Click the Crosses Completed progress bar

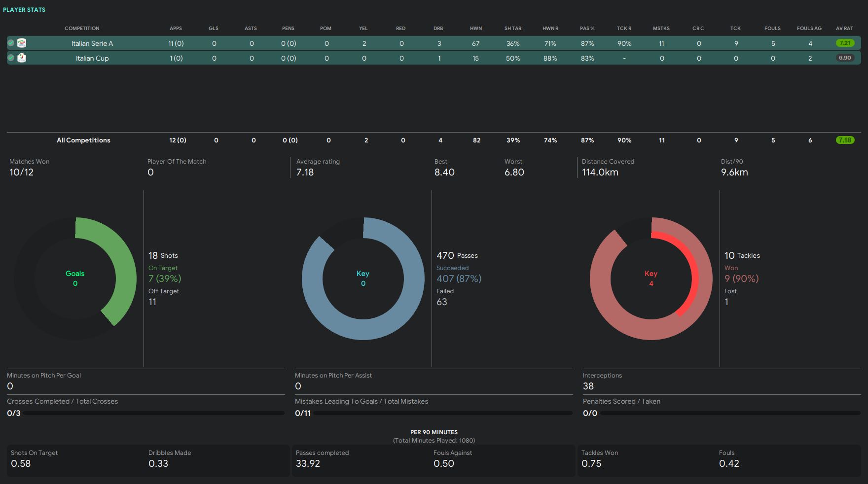coord(154,414)
